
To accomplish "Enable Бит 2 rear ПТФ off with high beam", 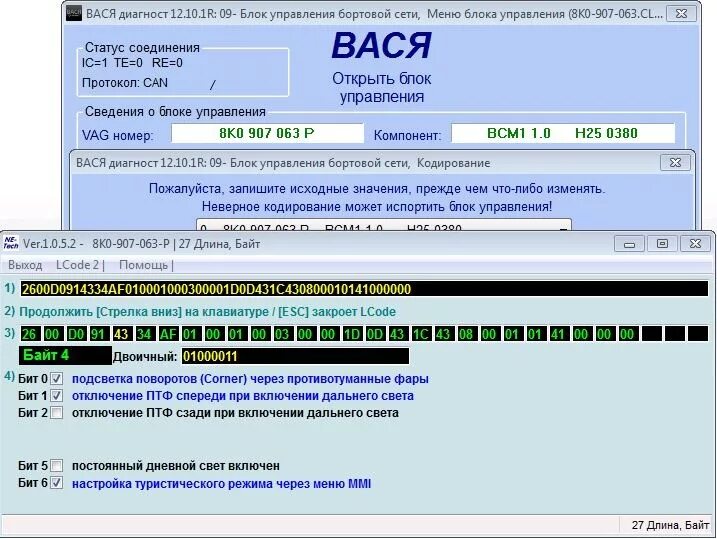I will click(x=56, y=413).
